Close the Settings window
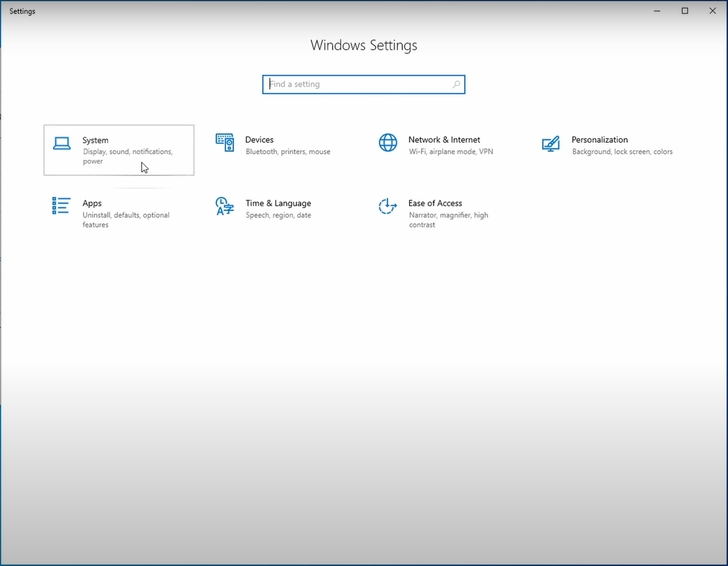This screenshot has height=566, width=728. pyautogui.click(x=713, y=11)
